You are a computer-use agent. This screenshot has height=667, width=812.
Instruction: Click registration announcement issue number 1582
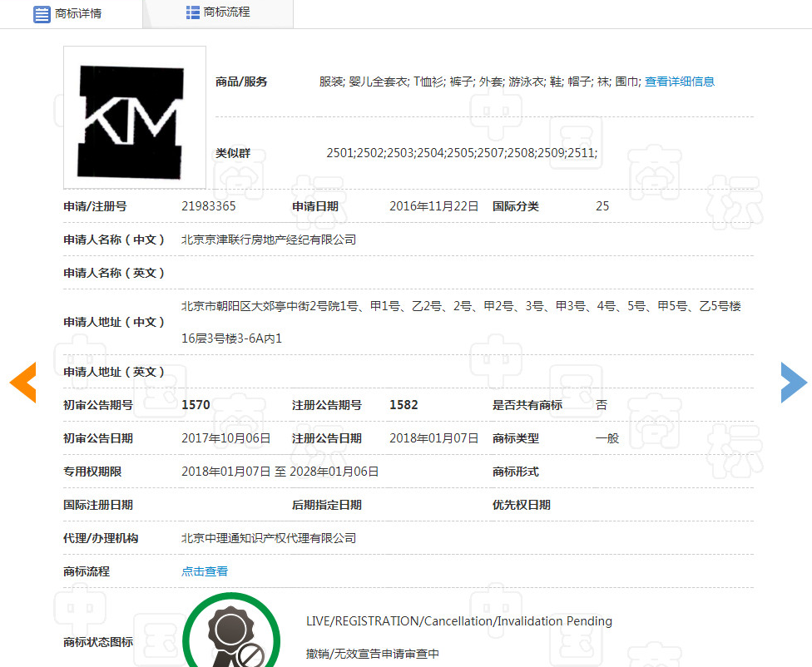coord(404,405)
